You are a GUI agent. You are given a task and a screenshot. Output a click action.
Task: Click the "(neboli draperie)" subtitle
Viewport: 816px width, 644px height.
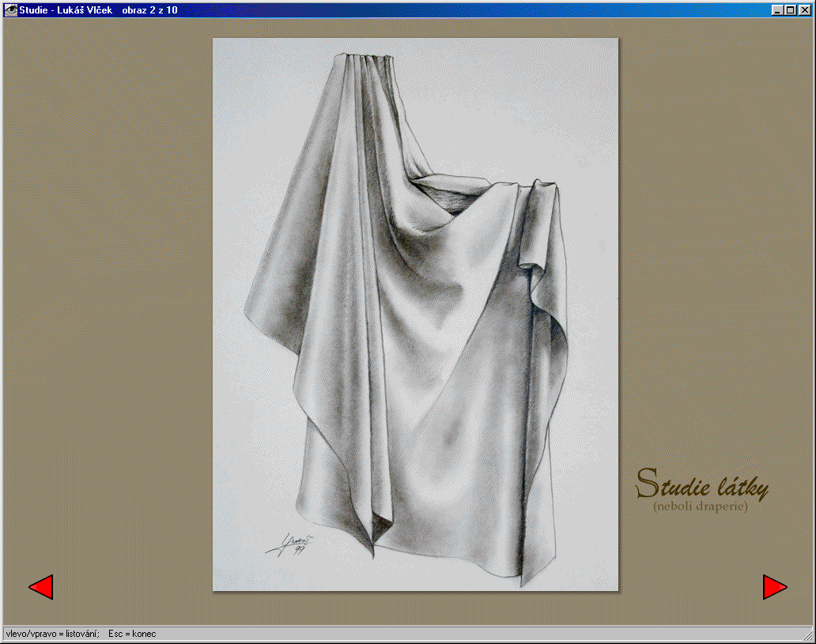point(701,506)
